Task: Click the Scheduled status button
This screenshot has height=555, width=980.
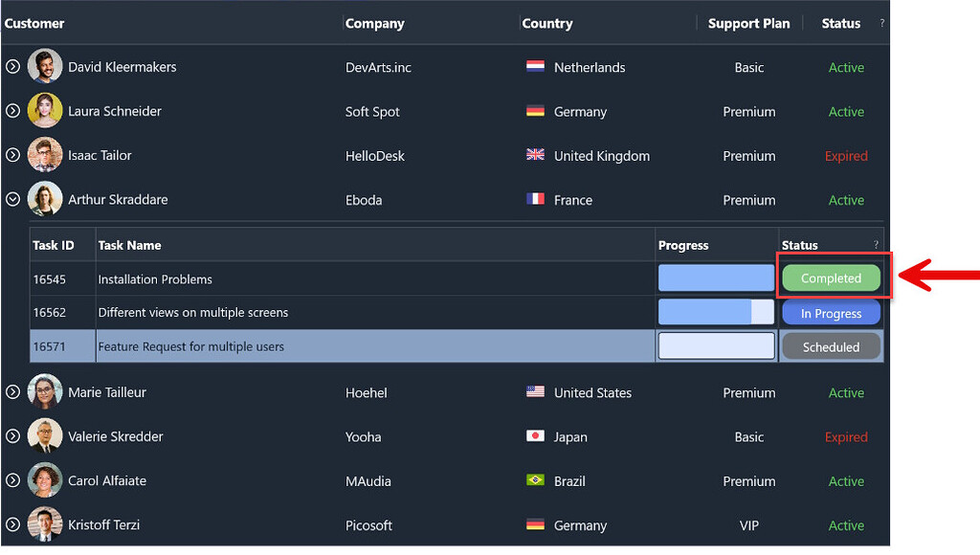Action: (x=831, y=346)
